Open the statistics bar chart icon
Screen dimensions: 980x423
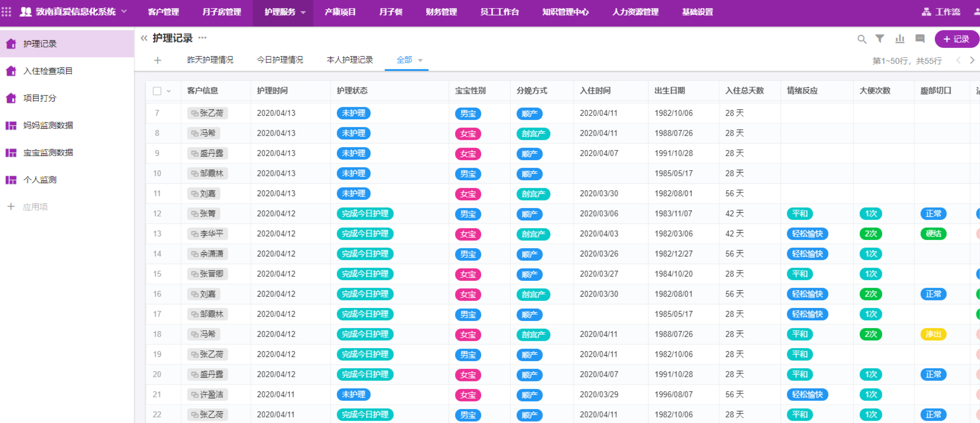(x=900, y=38)
